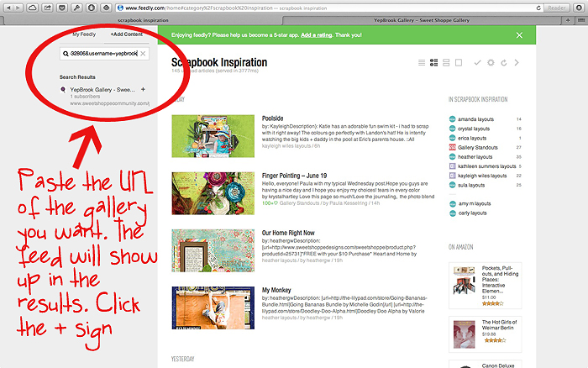The height and width of the screenshot is (368, 588).
Task: Click the Safari back navigation arrow
Action: coord(8,8)
